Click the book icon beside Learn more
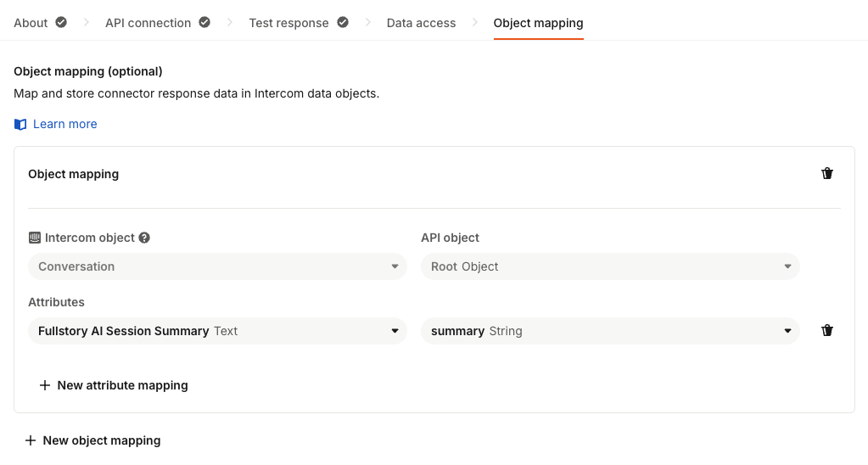The width and height of the screenshot is (868, 465). 21,125
